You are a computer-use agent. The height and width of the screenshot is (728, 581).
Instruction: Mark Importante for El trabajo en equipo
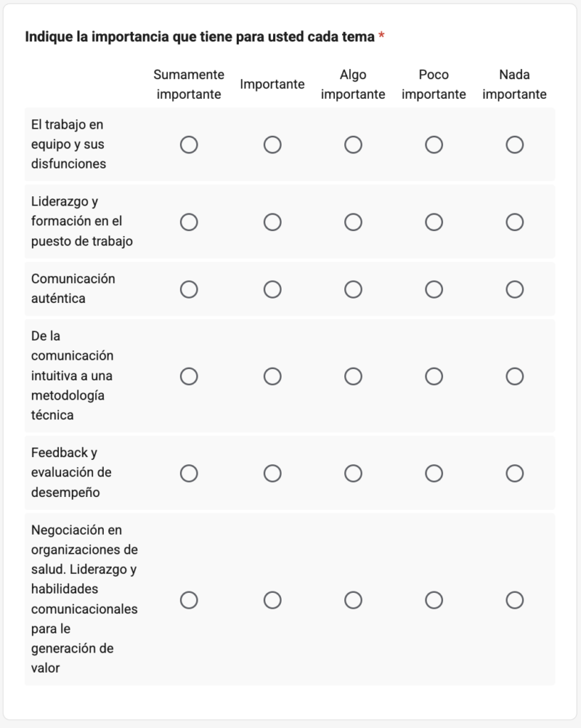(272, 145)
